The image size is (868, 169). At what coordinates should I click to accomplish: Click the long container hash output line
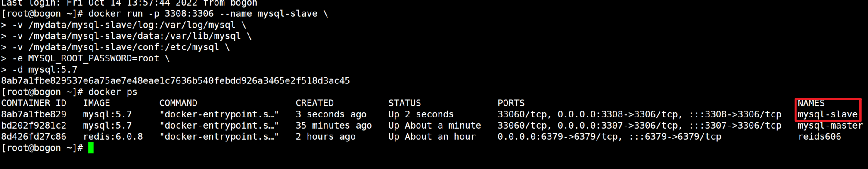pos(175,81)
